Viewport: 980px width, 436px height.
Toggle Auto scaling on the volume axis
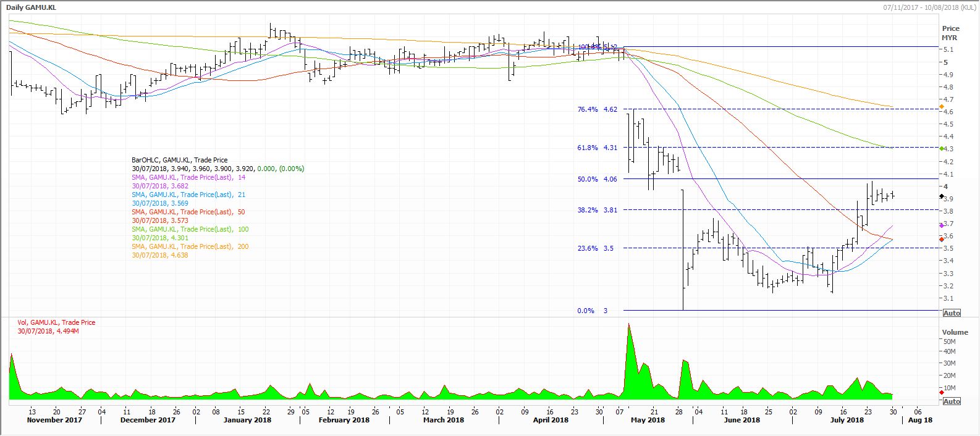(x=952, y=401)
